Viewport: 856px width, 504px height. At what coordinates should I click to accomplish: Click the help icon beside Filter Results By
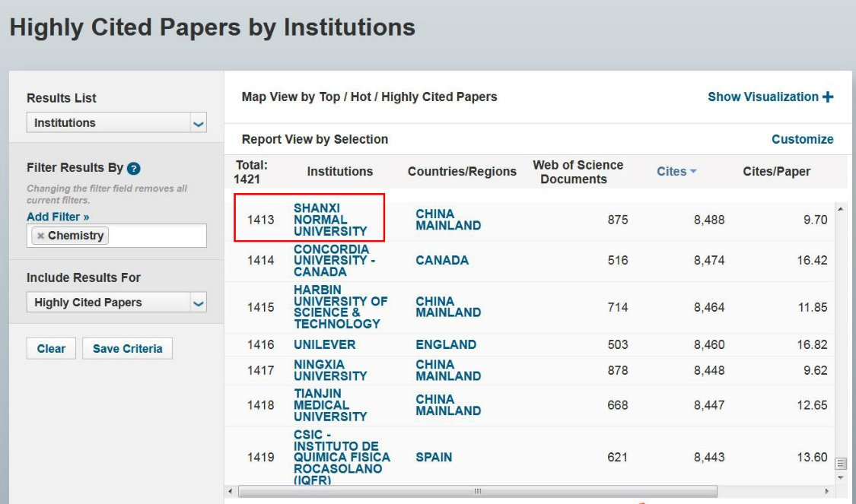point(134,169)
